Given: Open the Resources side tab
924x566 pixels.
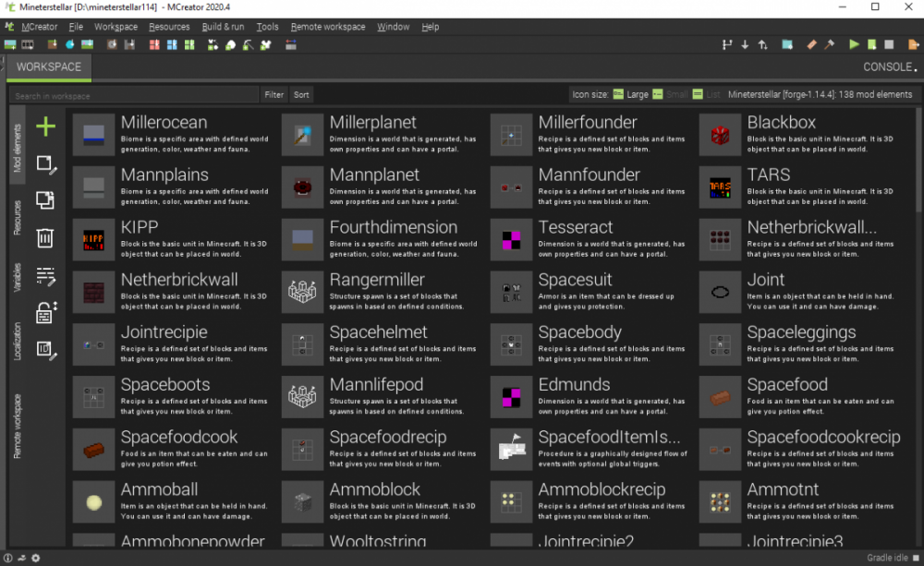Looking at the screenshot, I should (x=17, y=218).
